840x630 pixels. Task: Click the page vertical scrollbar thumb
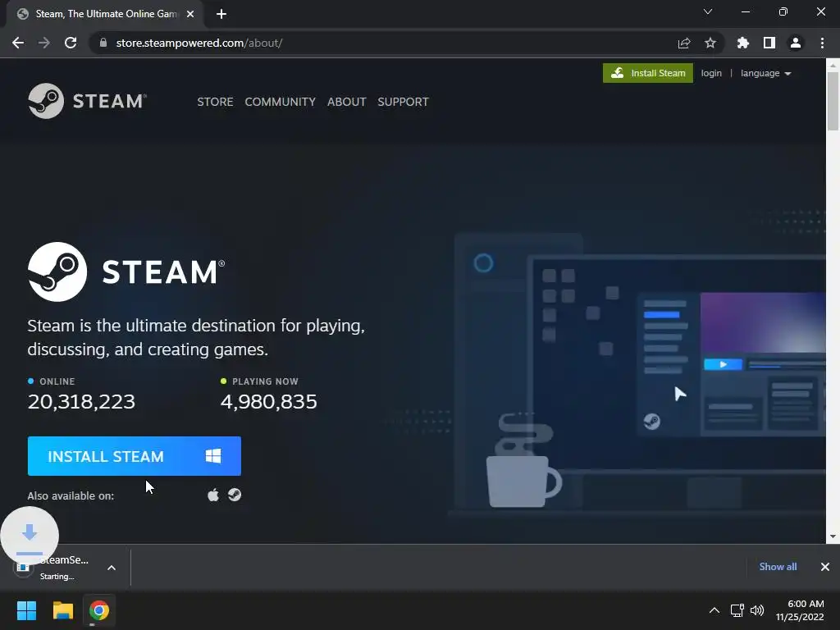click(x=833, y=101)
